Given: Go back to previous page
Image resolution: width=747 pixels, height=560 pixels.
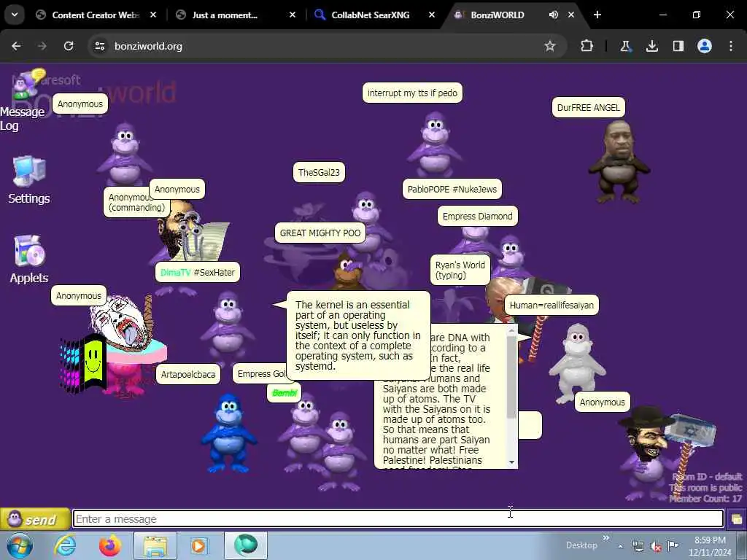Looking at the screenshot, I should pyautogui.click(x=16, y=46).
